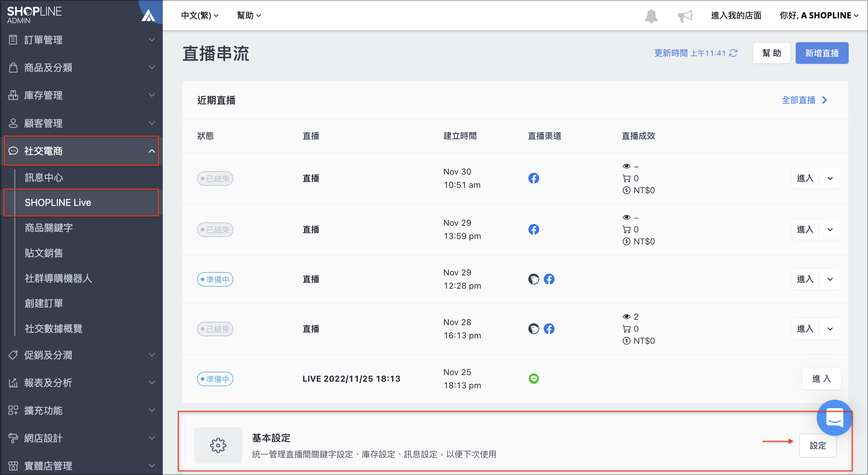Go to 貼文銷售 submenu item

point(44,253)
